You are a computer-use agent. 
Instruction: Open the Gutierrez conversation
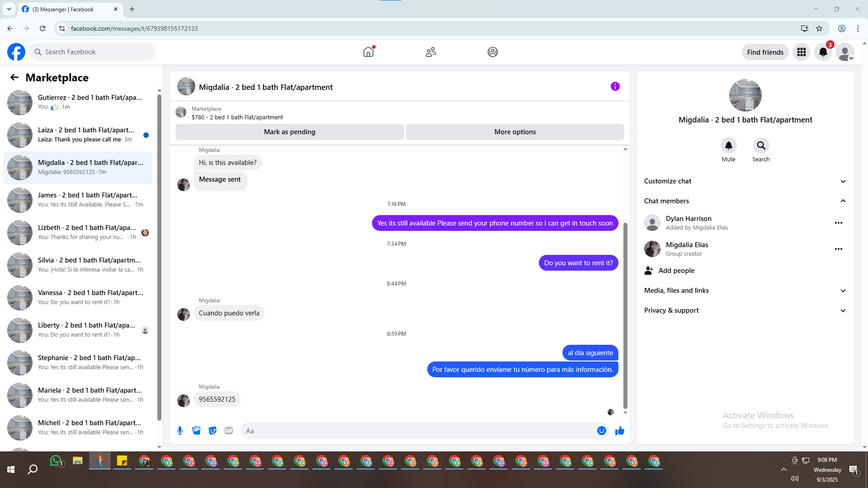pyautogui.click(x=78, y=102)
